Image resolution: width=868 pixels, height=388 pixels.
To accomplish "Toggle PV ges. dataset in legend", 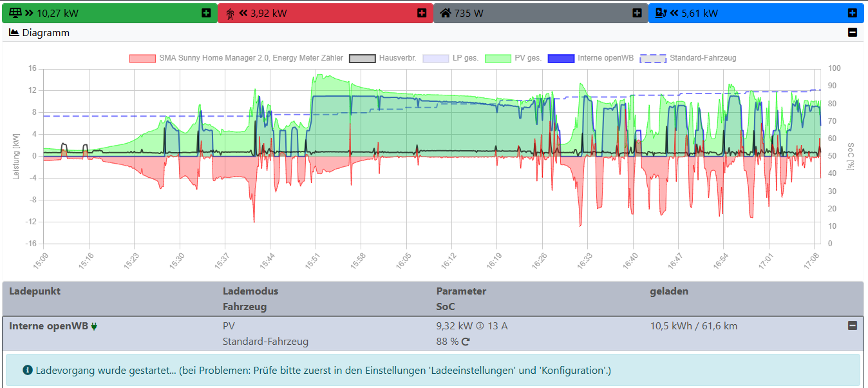I will click(x=513, y=58).
